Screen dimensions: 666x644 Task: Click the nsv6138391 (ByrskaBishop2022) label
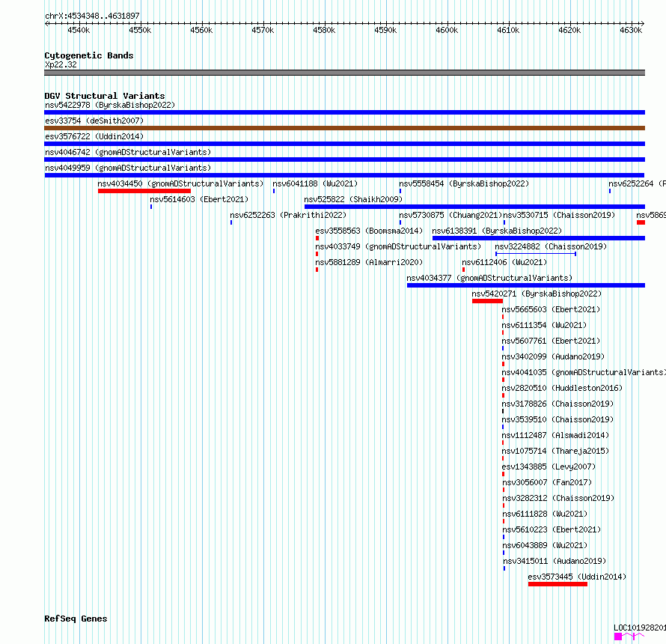coord(497,231)
